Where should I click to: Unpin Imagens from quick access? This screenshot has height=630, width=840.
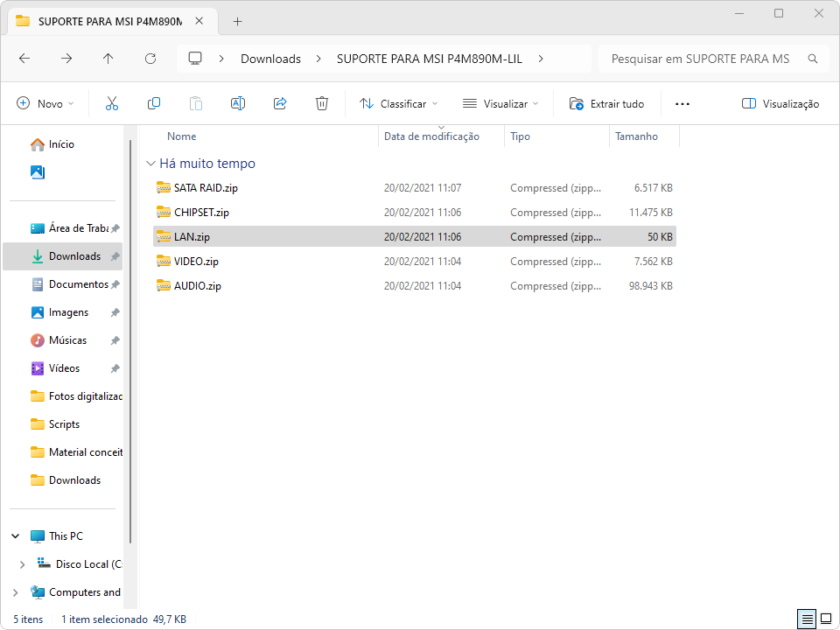pyautogui.click(x=115, y=312)
